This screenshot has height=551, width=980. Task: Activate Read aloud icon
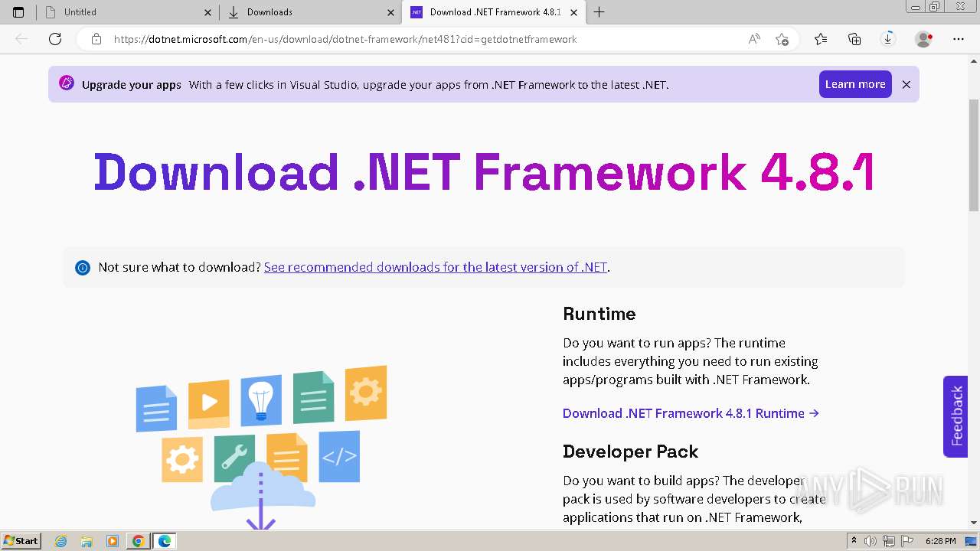(x=754, y=39)
